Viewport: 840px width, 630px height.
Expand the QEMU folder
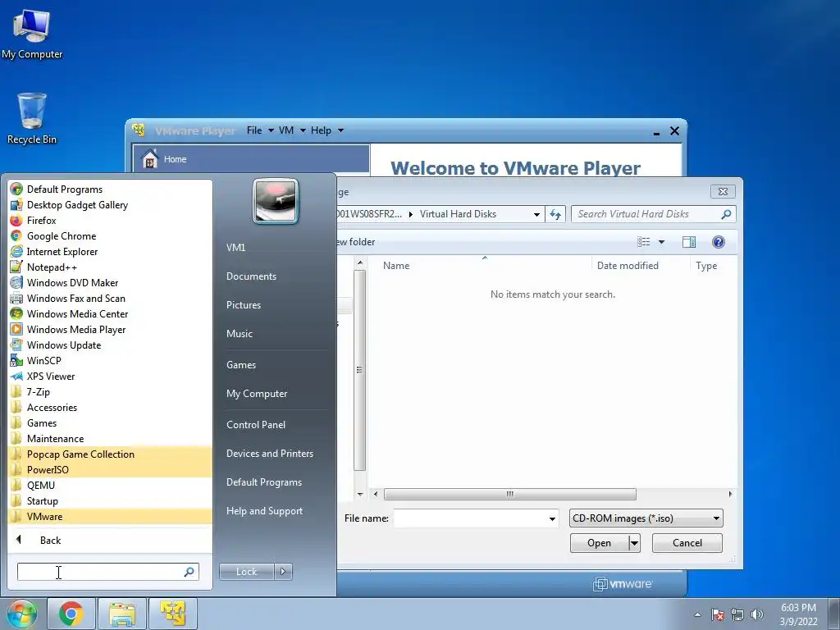pos(41,485)
